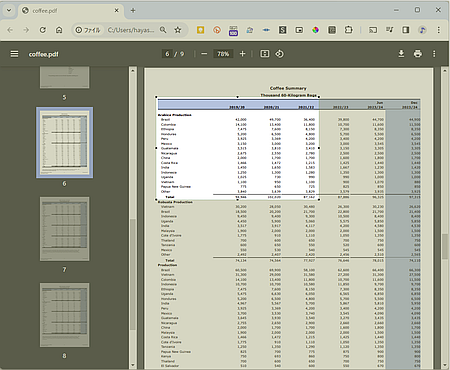Close the coffee.pdf tab
The height and width of the screenshot is (370, 450).
116,10
